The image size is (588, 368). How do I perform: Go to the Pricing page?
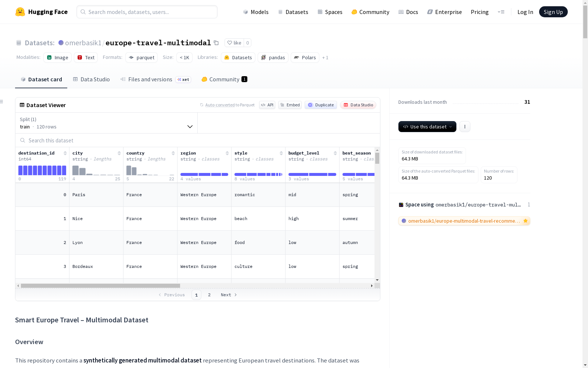[480, 12]
